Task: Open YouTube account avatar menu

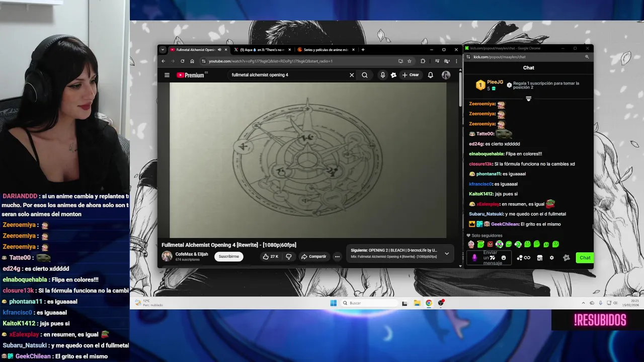Action: tap(446, 75)
